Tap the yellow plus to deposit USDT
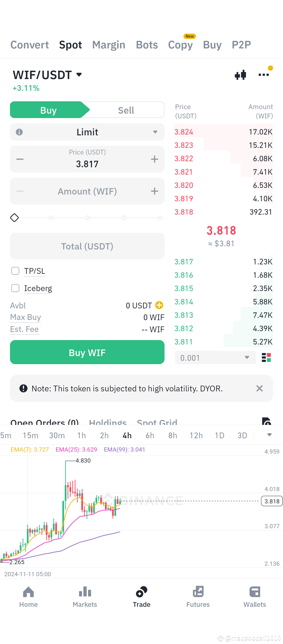 click(x=159, y=305)
